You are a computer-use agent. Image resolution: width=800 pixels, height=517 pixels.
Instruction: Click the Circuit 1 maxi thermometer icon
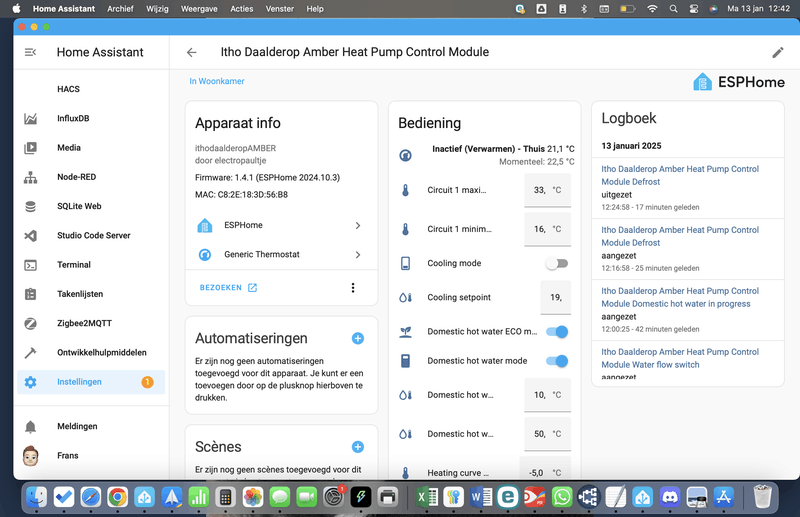405,190
